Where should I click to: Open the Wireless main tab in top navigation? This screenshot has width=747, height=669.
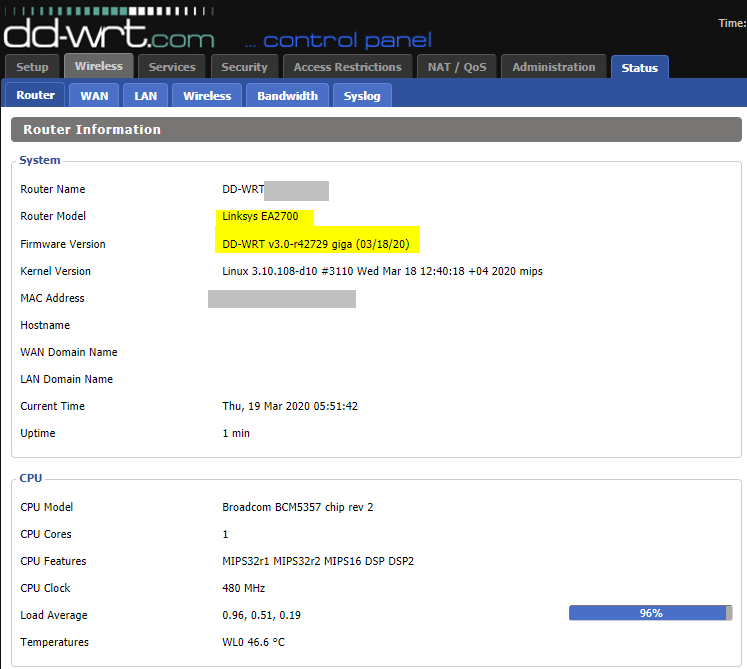[x=99, y=66]
